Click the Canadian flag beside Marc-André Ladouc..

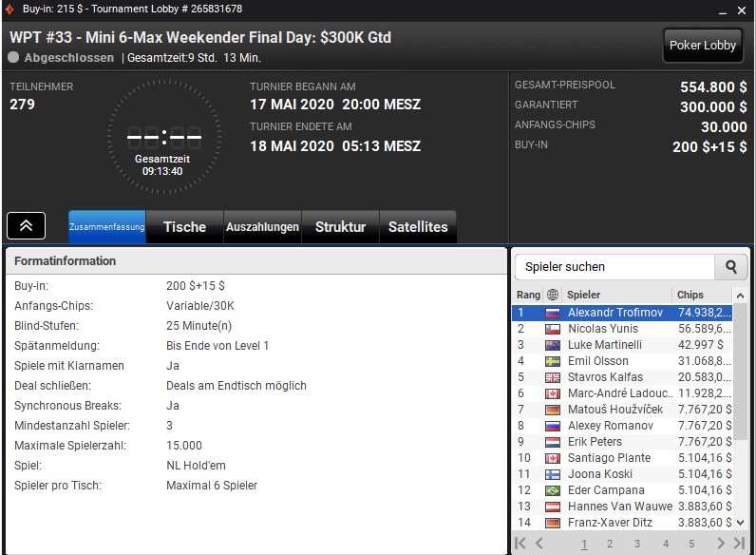point(553,393)
